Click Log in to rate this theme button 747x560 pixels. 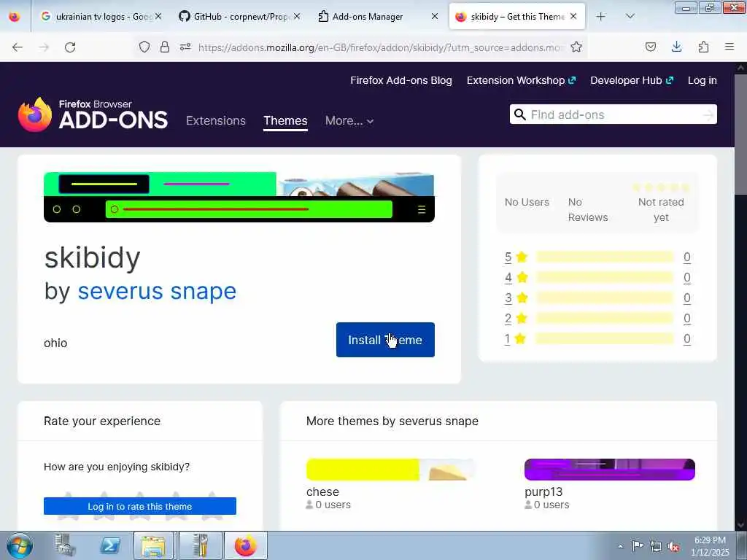140,506
